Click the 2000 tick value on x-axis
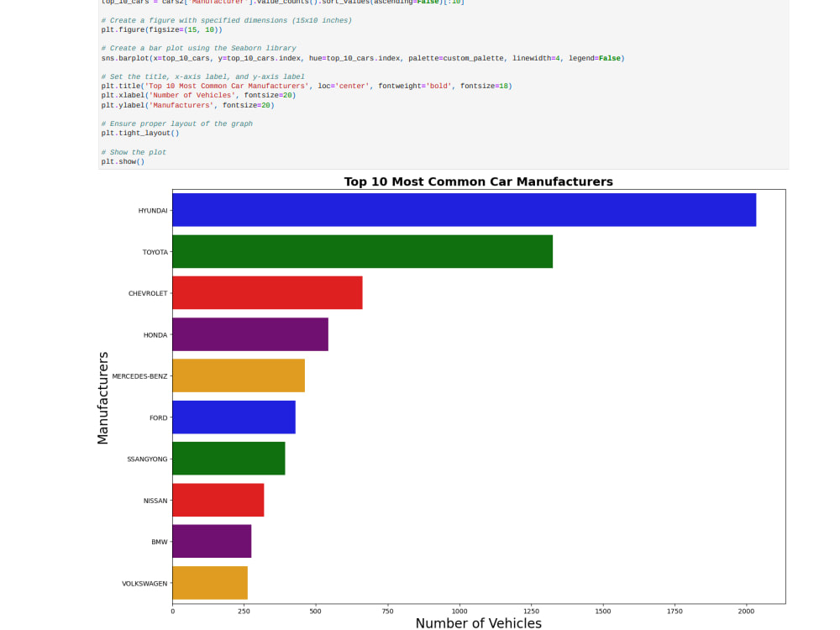 click(x=746, y=611)
